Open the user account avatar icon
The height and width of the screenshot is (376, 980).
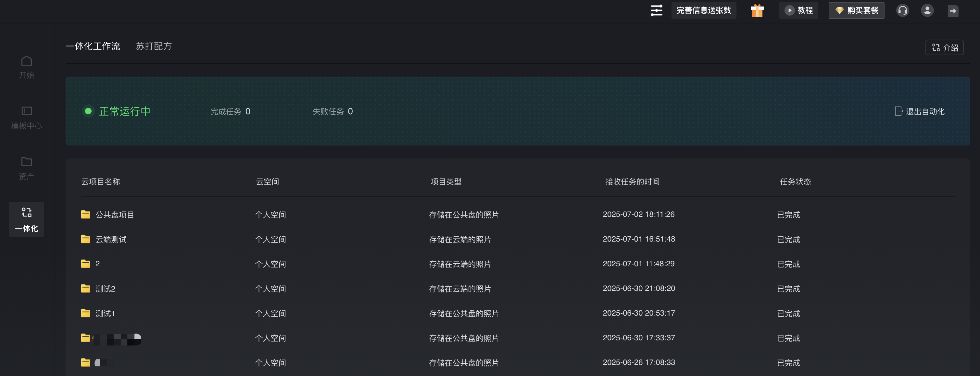[927, 10]
